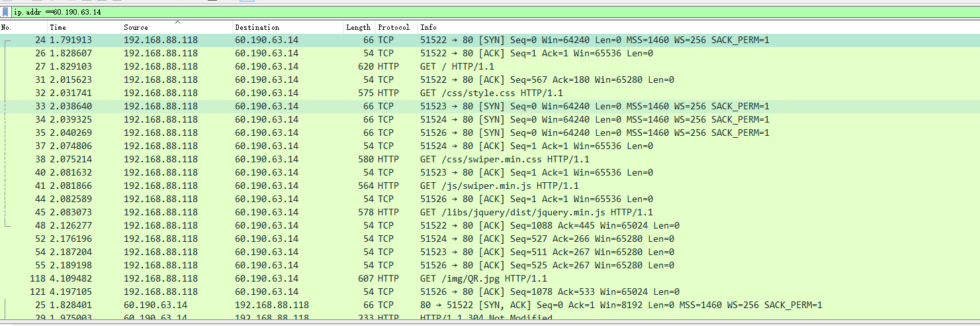This screenshot has height=326, width=980.
Task: Select packet 40 at time 2.081632
Action: [x=490, y=172]
